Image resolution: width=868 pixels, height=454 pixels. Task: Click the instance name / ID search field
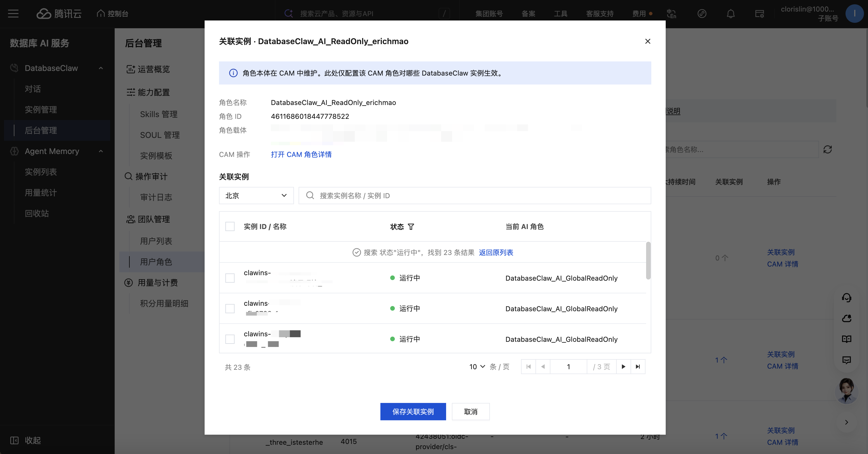(475, 196)
